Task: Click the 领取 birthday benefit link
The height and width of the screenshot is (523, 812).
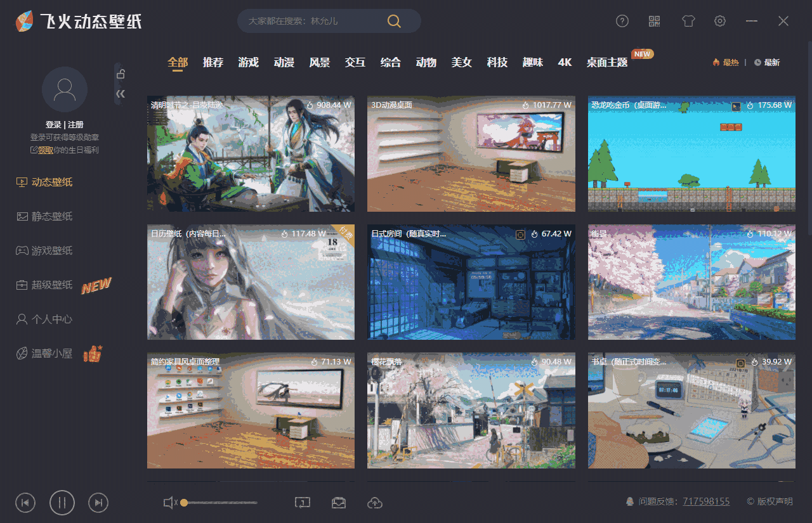Action: 46,150
